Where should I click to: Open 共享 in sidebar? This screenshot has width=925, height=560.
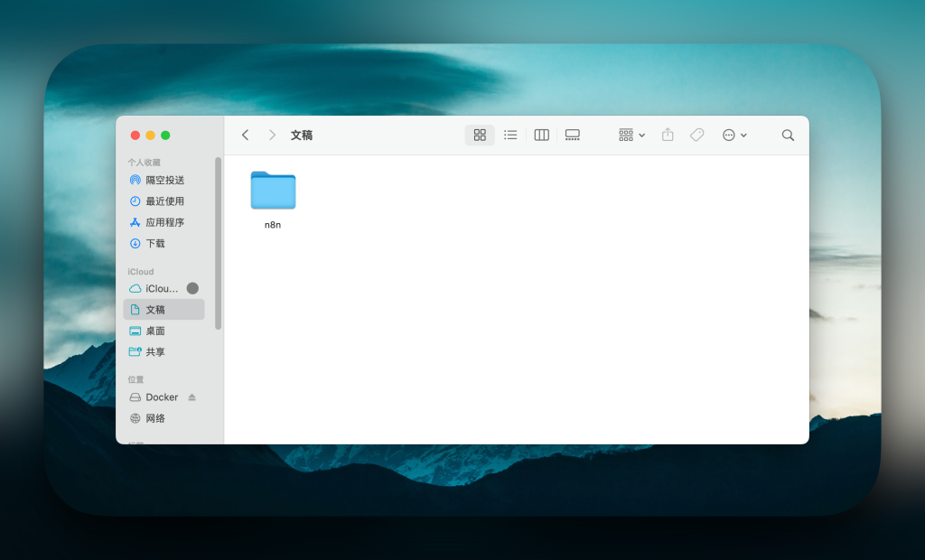tap(164, 351)
